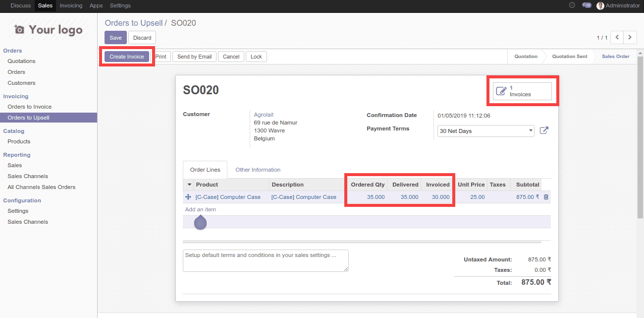Click the Taxes column header
Screen dimensions: 644x318
tap(498, 185)
